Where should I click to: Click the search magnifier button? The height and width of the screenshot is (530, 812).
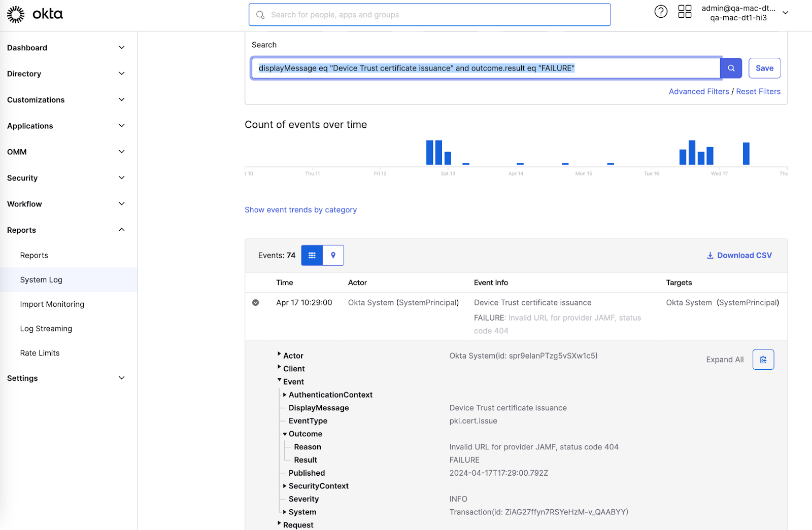[731, 68]
